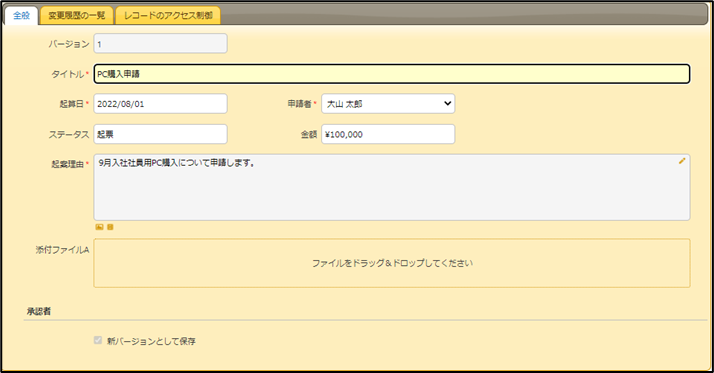Click the pencil edit icon in 起案理由
Viewport: 714px width, 373px height.
[682, 161]
